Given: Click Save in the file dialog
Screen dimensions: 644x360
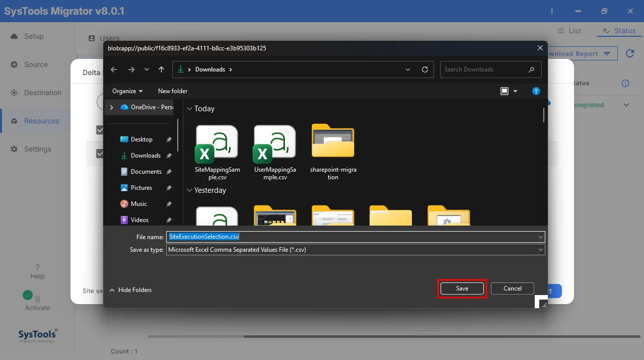Looking at the screenshot, I should [462, 289].
